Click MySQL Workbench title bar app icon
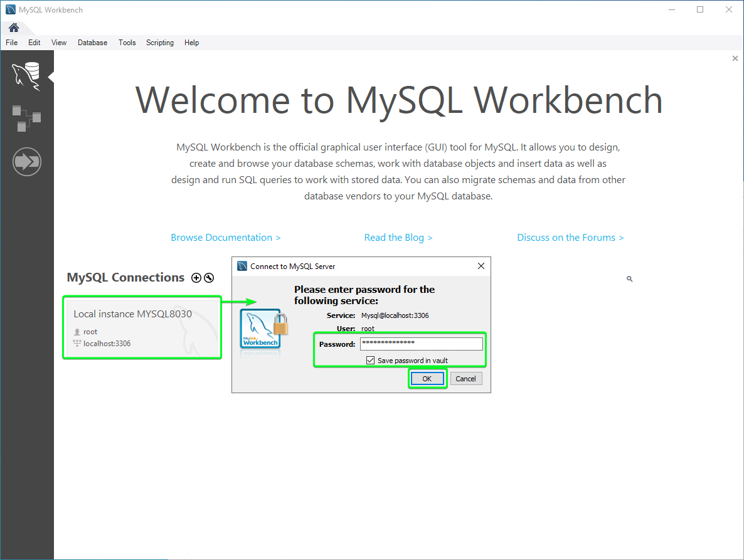 point(11,9)
